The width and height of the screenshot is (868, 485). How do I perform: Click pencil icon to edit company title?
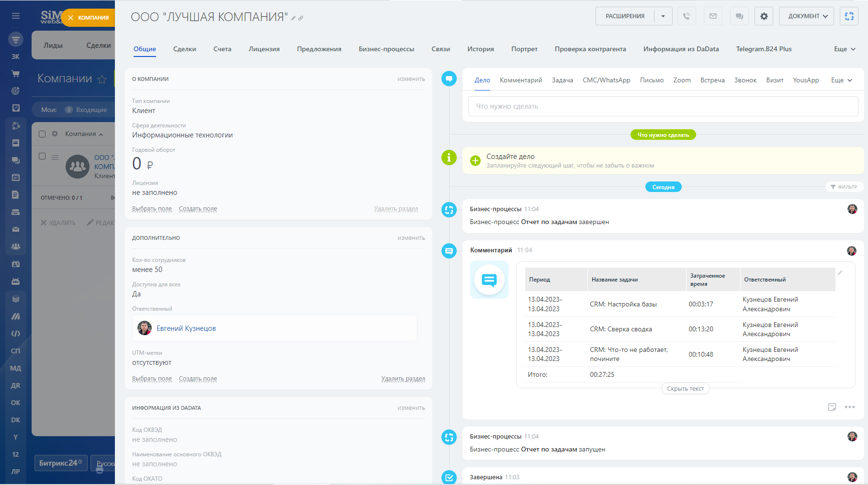(x=293, y=18)
